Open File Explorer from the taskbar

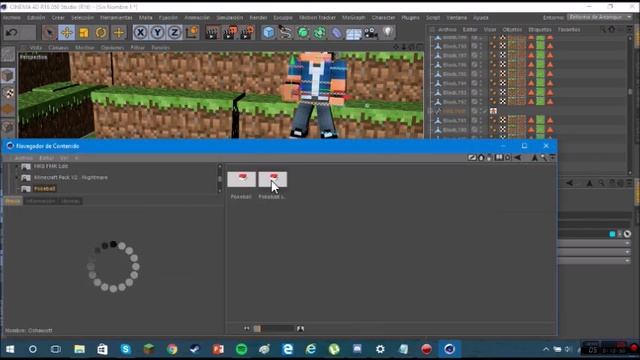click(x=79, y=349)
